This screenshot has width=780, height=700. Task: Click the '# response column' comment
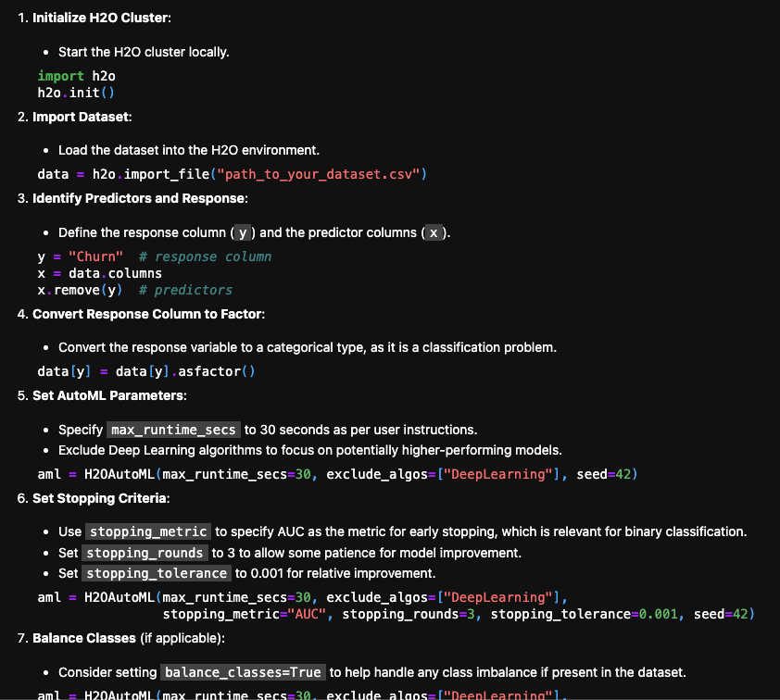[206, 257]
